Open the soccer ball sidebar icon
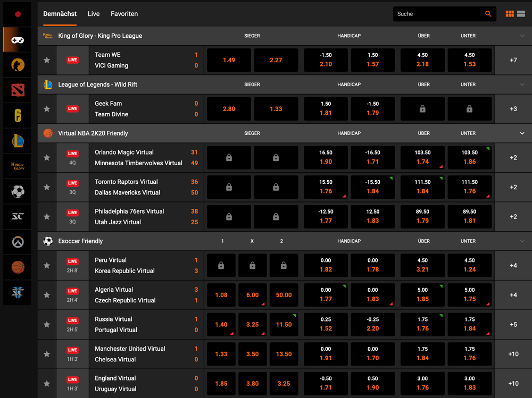This screenshot has width=532, height=398. click(18, 191)
